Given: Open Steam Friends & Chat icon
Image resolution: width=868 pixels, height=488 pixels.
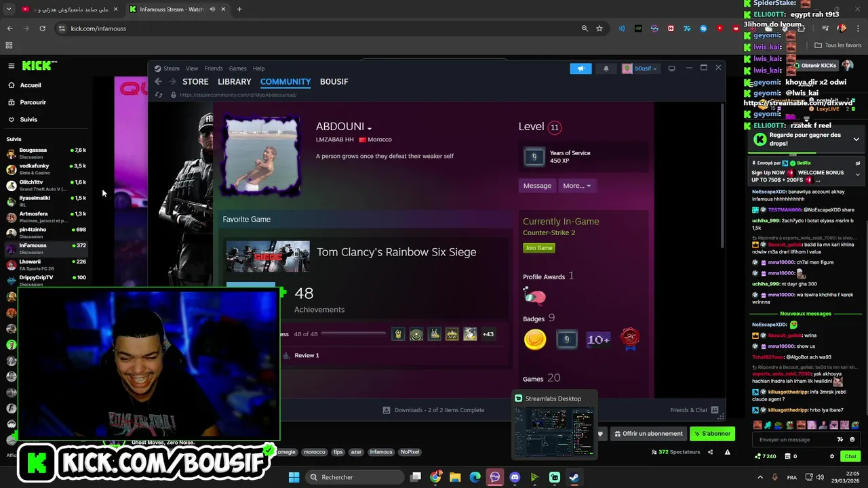Looking at the screenshot, I should tap(714, 410).
